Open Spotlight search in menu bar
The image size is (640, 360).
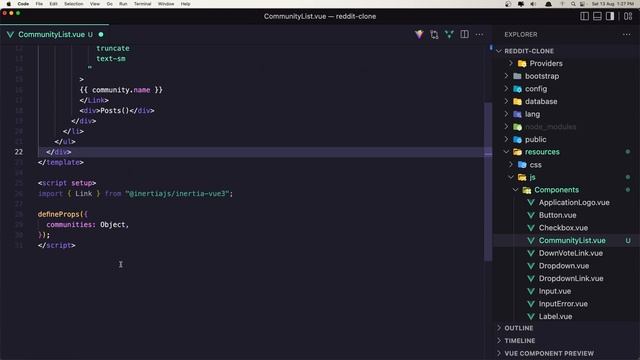coord(573,4)
